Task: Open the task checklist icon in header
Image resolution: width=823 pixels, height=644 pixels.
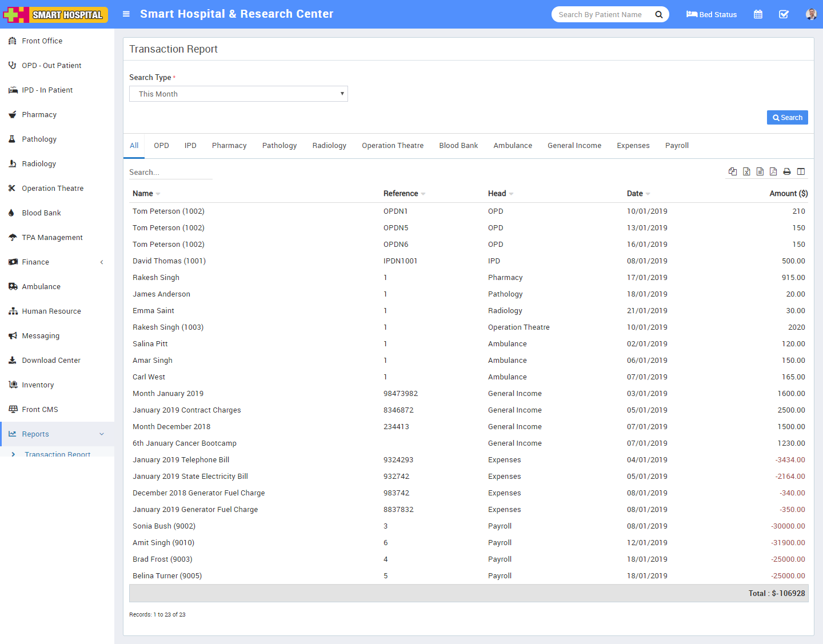Action: [x=784, y=14]
